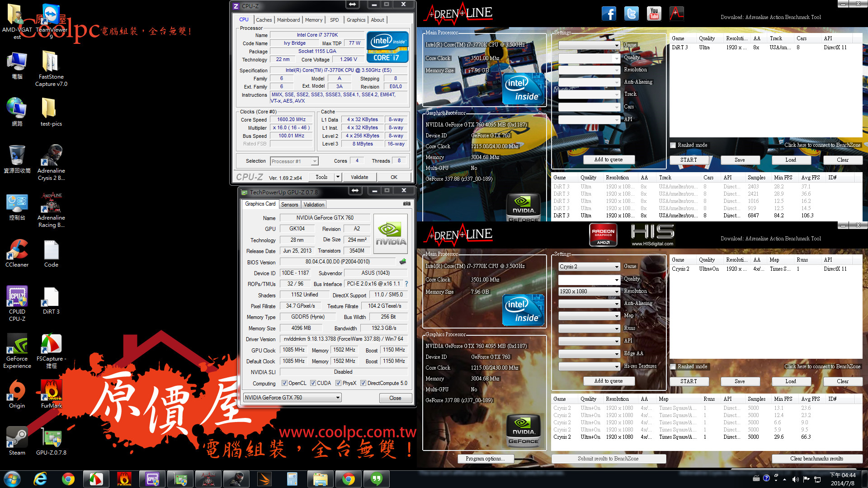
Task: Toggle the OpenCL checkbox in GPU-Z
Action: [284, 383]
